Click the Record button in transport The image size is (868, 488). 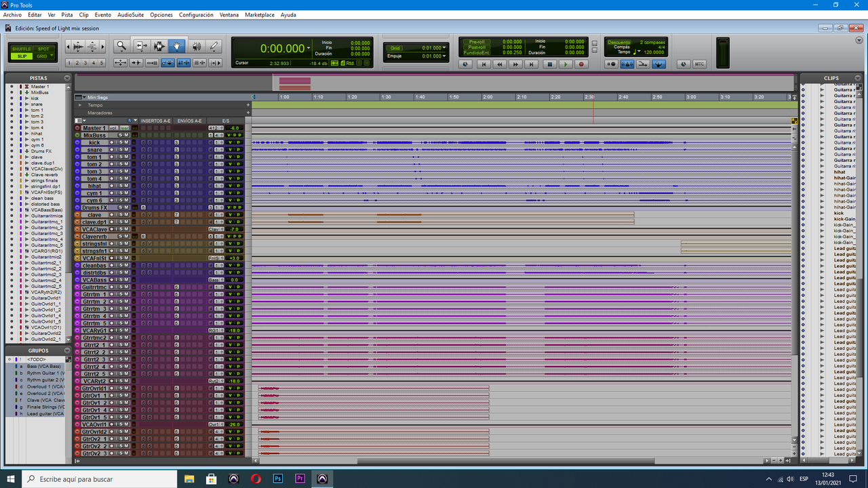tap(581, 64)
